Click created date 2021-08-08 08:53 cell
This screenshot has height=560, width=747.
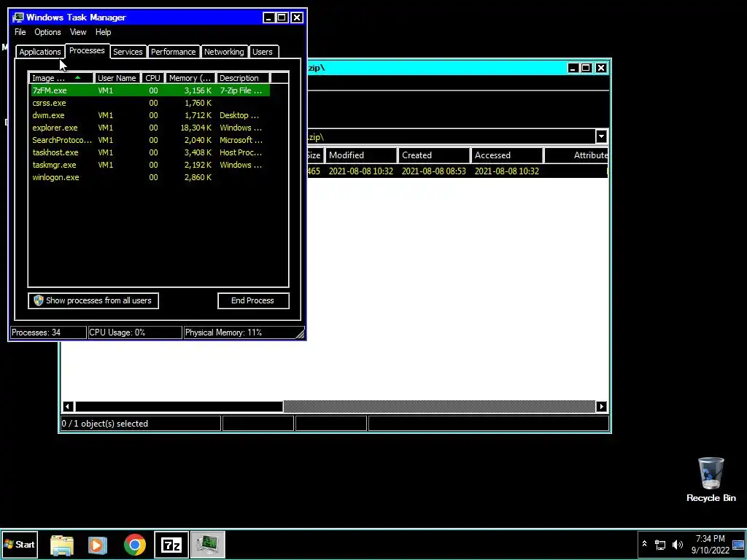click(x=433, y=171)
